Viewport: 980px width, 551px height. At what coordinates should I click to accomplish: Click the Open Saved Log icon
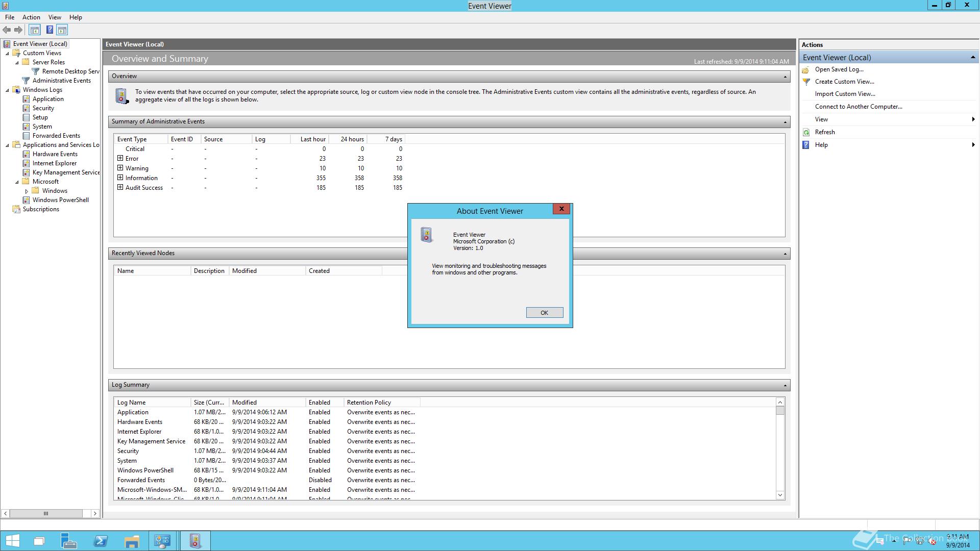tap(806, 69)
